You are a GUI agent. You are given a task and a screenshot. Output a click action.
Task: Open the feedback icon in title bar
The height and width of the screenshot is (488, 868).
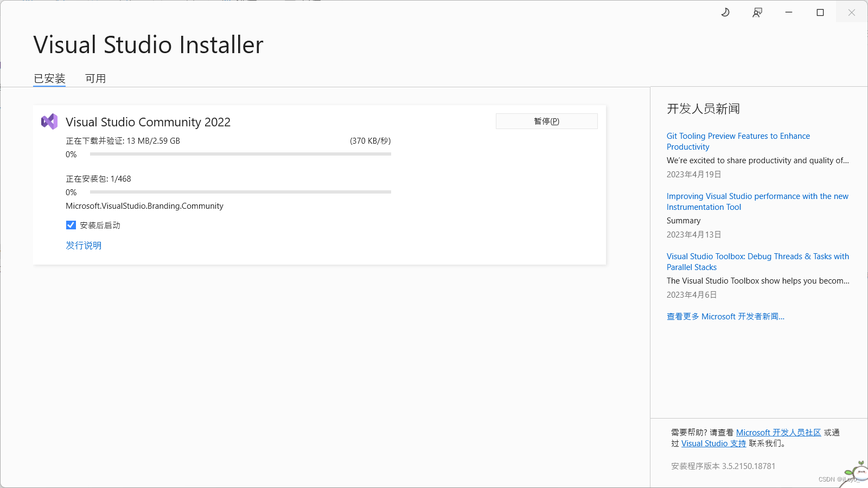pos(757,12)
